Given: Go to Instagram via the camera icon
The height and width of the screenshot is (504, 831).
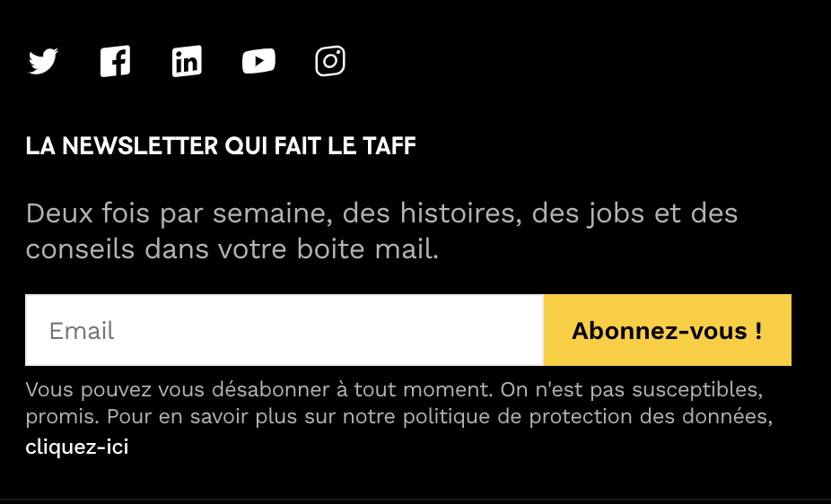Looking at the screenshot, I should pos(330,61).
